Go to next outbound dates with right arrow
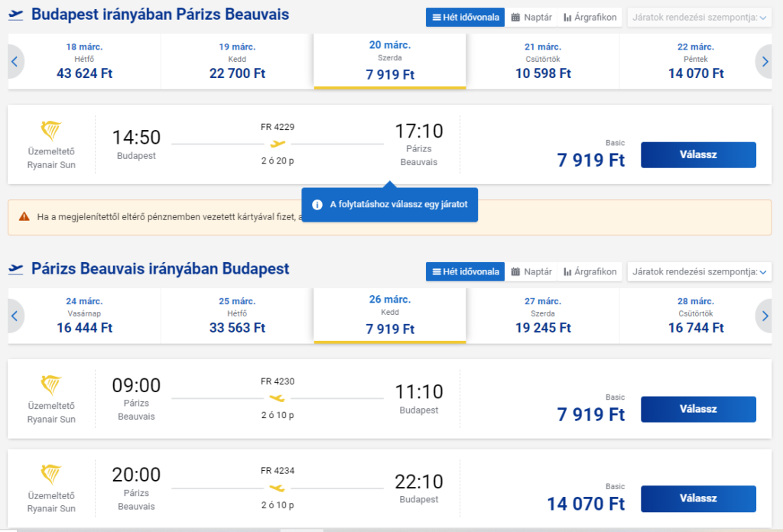This screenshot has height=532, width=783. 765,62
